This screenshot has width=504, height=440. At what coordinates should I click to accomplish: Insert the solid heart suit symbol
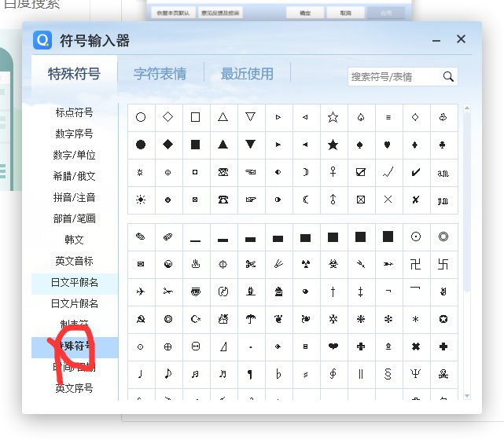[388, 145]
